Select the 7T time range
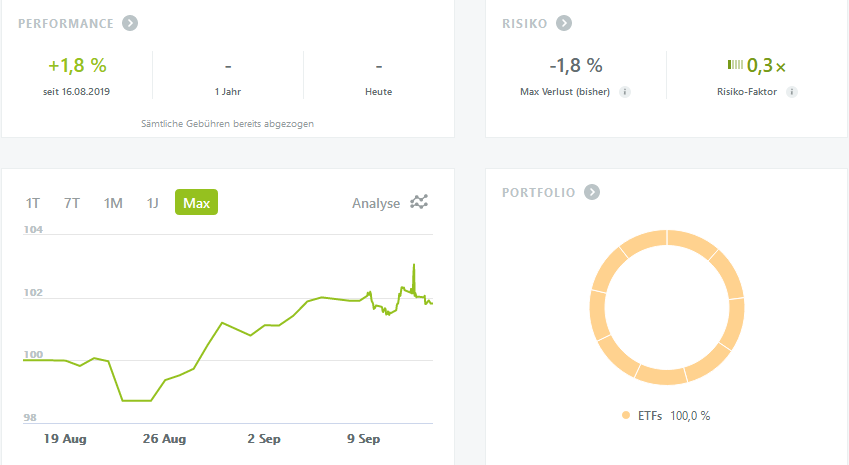The image size is (849, 465). pyautogui.click(x=71, y=203)
